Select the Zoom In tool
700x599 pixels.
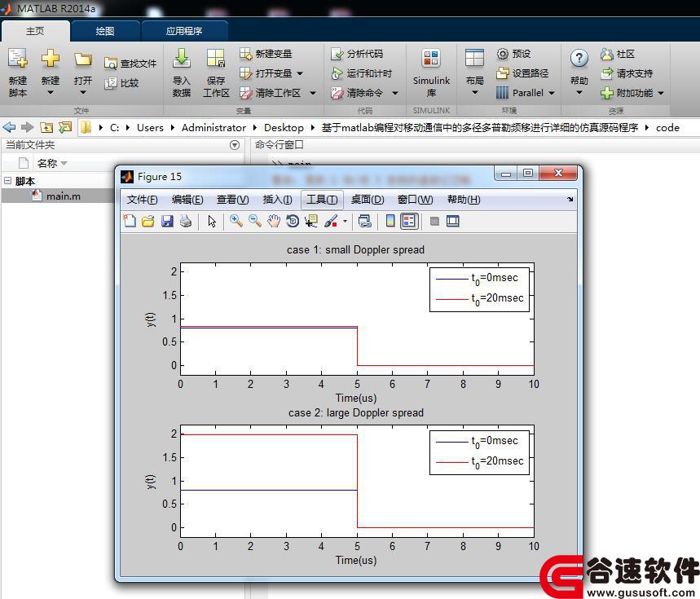tap(236, 221)
